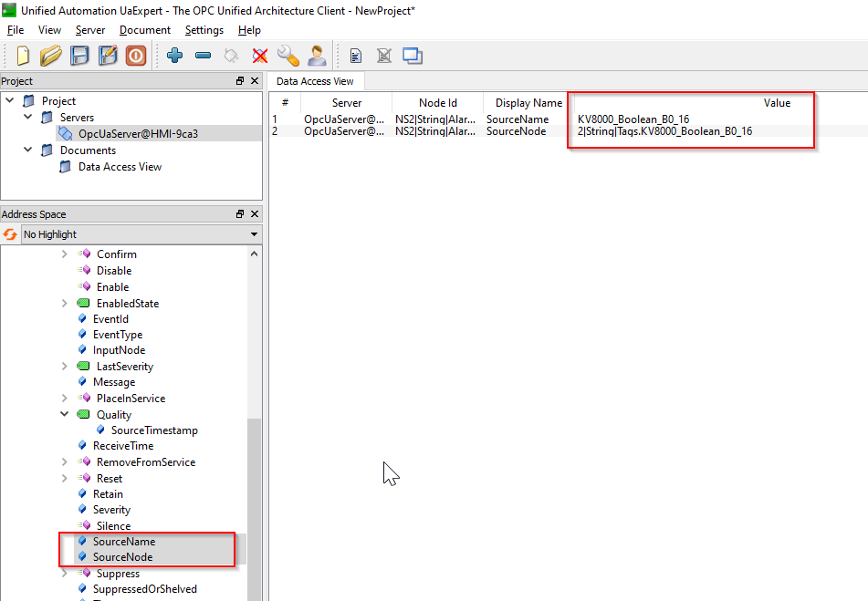Click the Remove Document crossed icon

[383, 56]
